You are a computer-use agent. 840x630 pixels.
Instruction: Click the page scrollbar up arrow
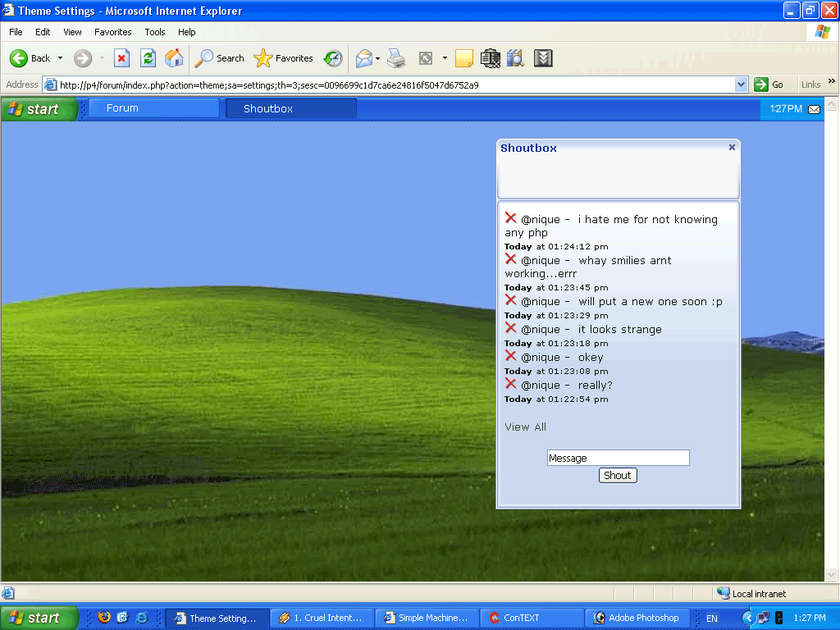tap(832, 103)
